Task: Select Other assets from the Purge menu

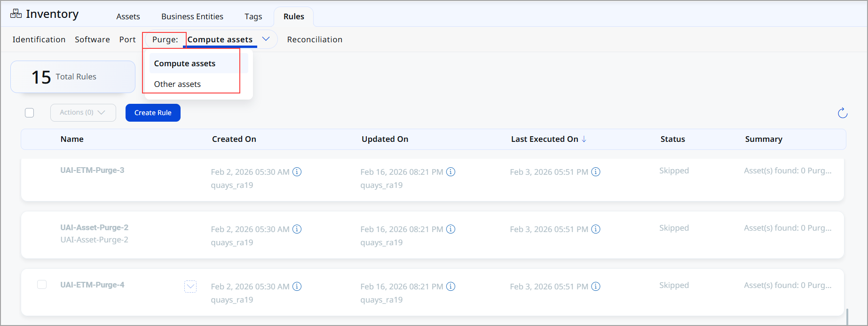Action: click(x=177, y=84)
